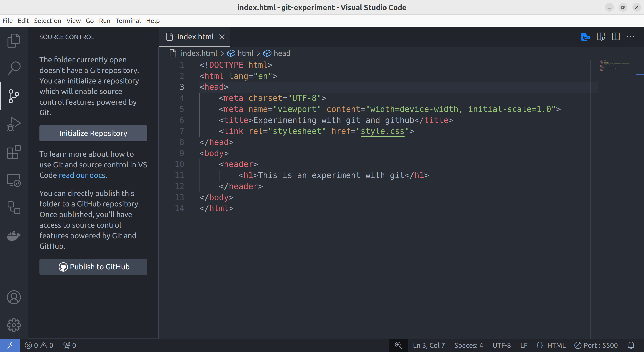The image size is (644, 352).
Task: Click Initialize Repository button
Action: 93,133
